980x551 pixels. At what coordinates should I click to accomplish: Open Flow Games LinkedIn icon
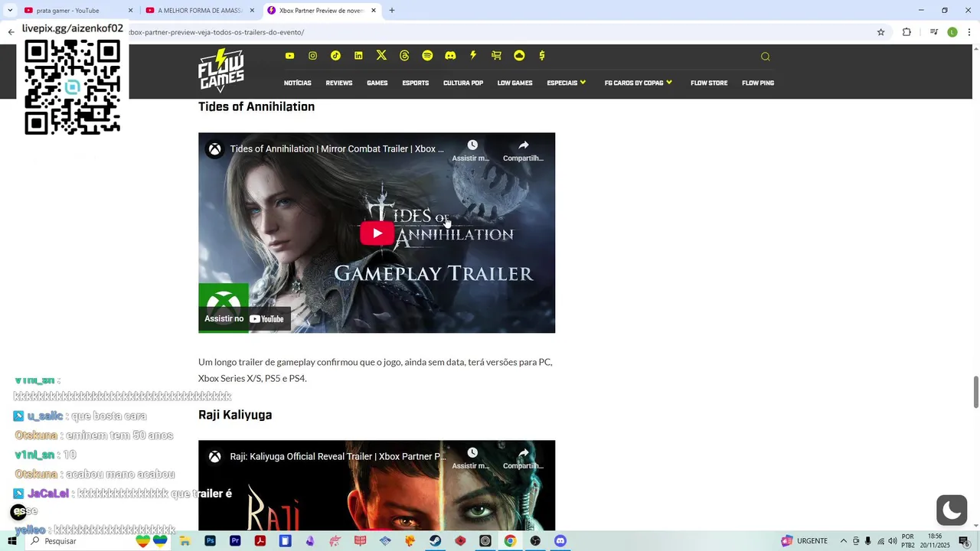358,56
